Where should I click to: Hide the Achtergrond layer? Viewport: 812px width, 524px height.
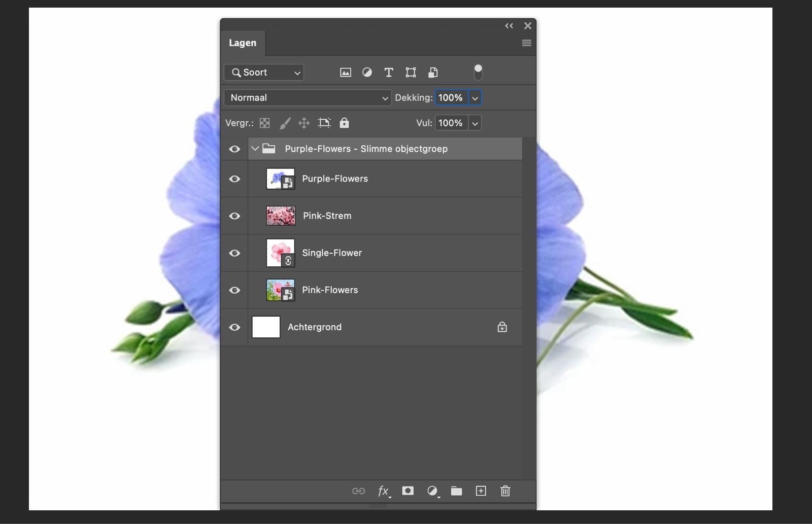click(234, 327)
